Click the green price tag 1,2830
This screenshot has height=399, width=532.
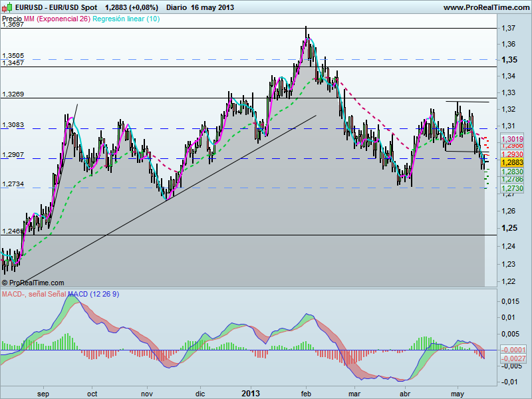click(512, 172)
